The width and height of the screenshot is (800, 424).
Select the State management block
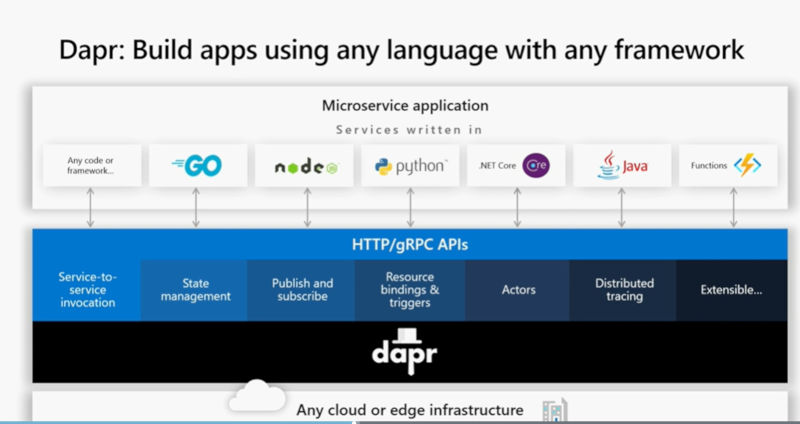tap(194, 290)
